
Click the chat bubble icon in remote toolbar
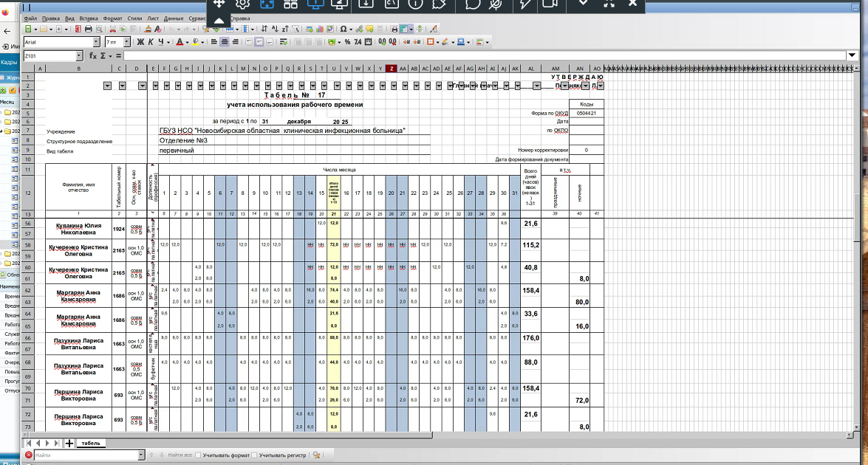[x=473, y=4]
